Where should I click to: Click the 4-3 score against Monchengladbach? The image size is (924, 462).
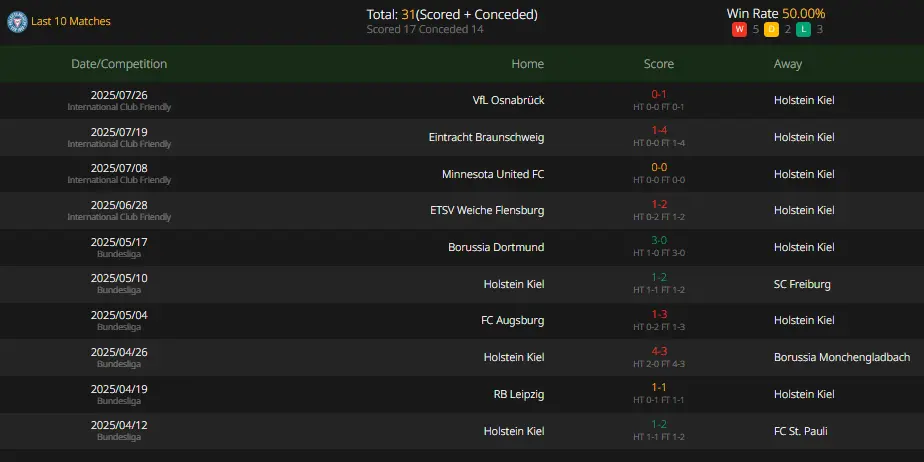(x=659, y=351)
